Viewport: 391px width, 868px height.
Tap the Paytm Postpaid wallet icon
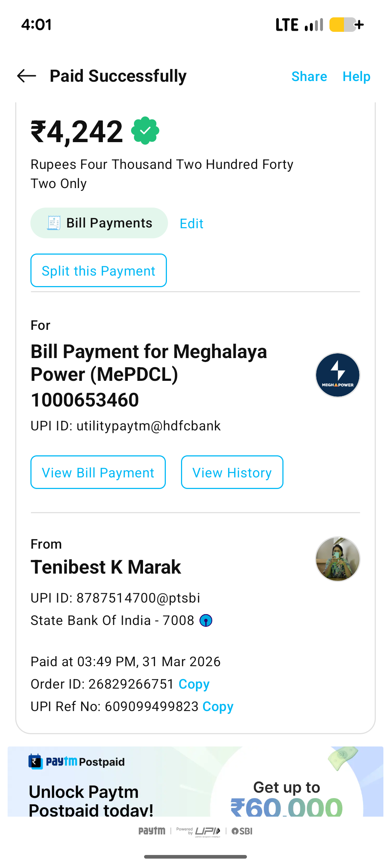tap(35, 761)
